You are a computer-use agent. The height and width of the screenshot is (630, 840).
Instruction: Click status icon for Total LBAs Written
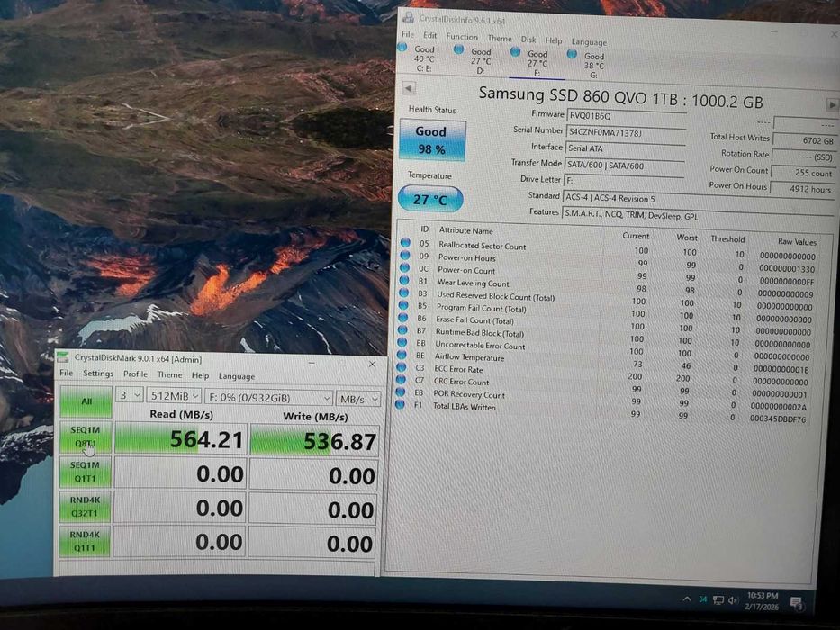point(400,404)
